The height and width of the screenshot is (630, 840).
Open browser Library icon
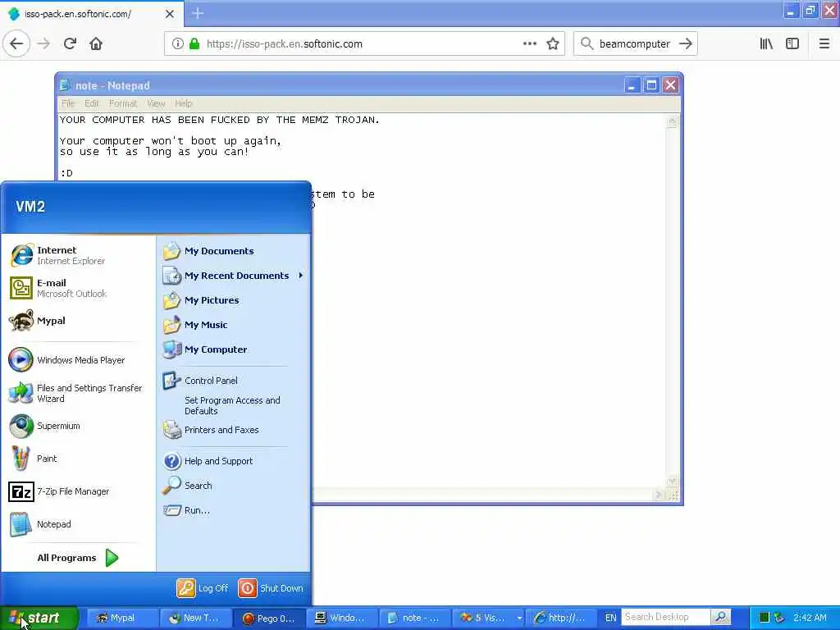[766, 44]
